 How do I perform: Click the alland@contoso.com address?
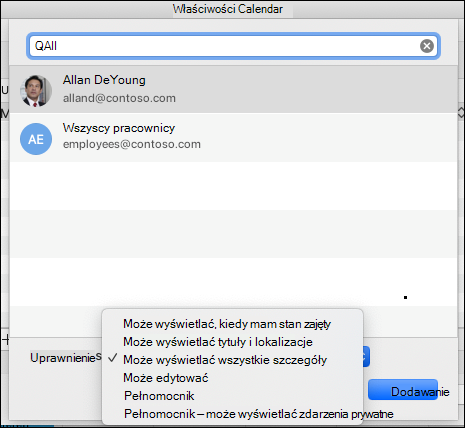(x=119, y=98)
